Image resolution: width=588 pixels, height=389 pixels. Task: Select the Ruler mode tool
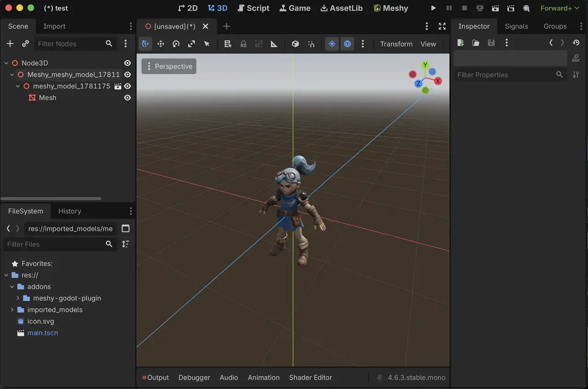coord(274,44)
